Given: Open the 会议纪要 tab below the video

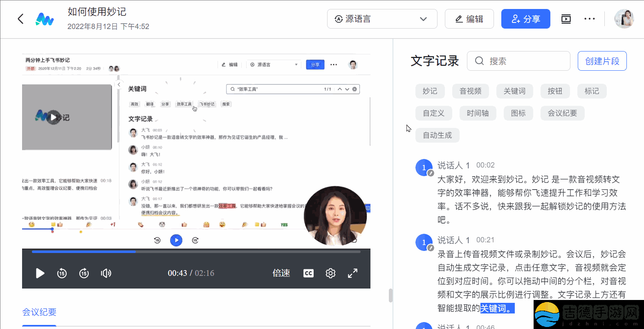Looking at the screenshot, I should tap(39, 312).
